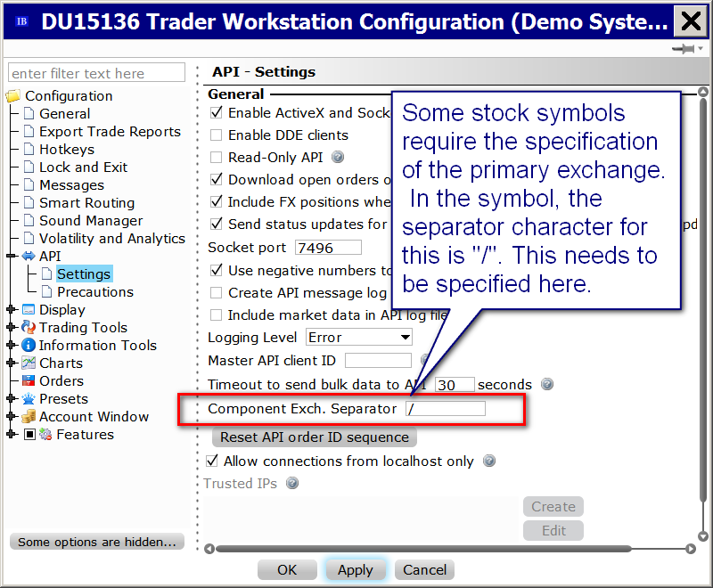Screen dimensions: 713x588
Task: Toggle Send status updates checkbox
Action: pyautogui.click(x=217, y=224)
